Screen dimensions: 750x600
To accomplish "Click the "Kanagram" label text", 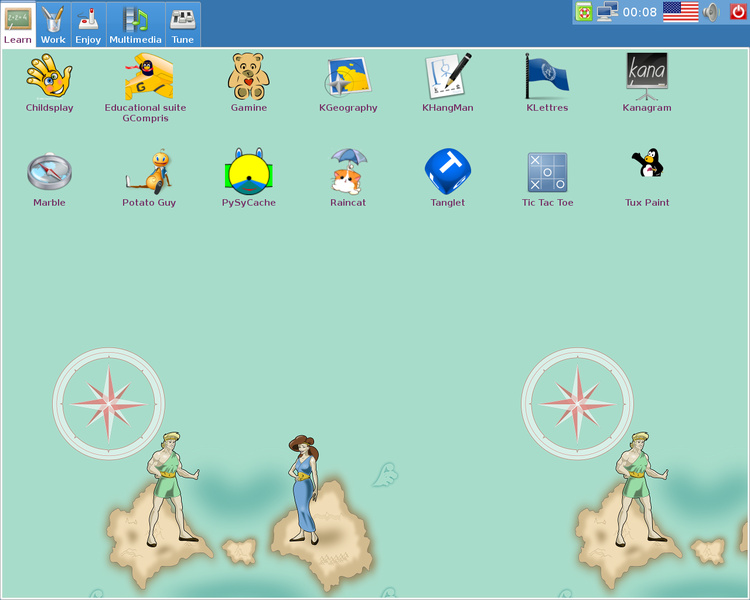I will tap(647, 108).
